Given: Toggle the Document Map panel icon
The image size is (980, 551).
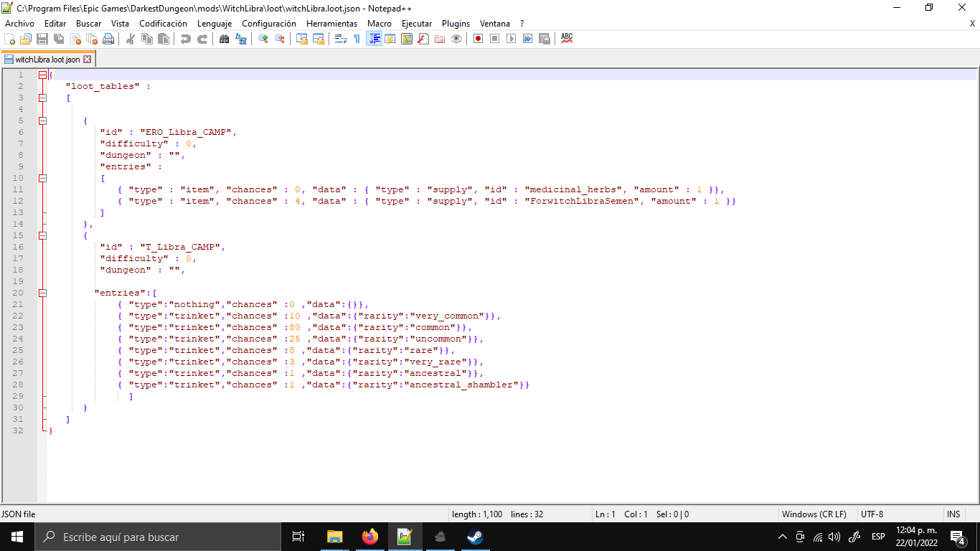Looking at the screenshot, I should point(407,39).
